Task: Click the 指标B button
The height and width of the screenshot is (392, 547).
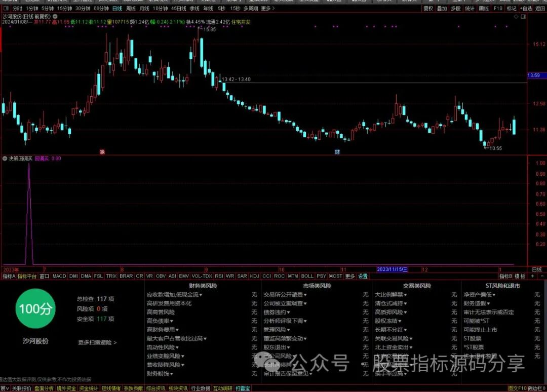Action: click(x=506, y=276)
